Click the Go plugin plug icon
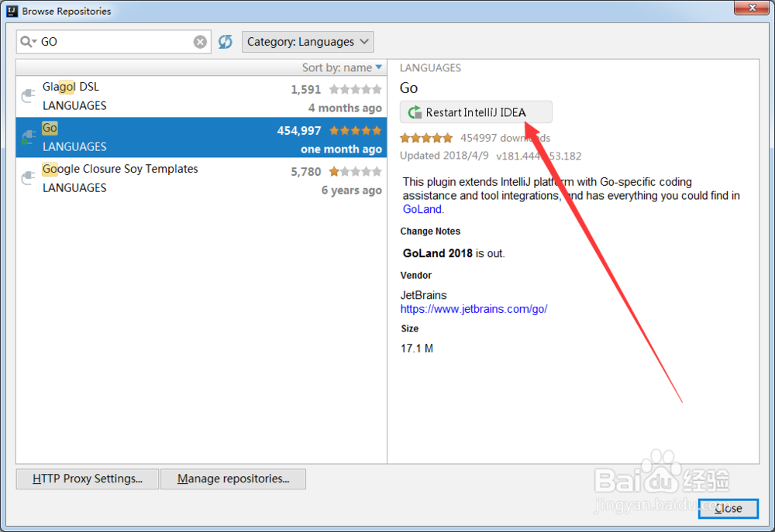The width and height of the screenshot is (775, 532). (29, 137)
